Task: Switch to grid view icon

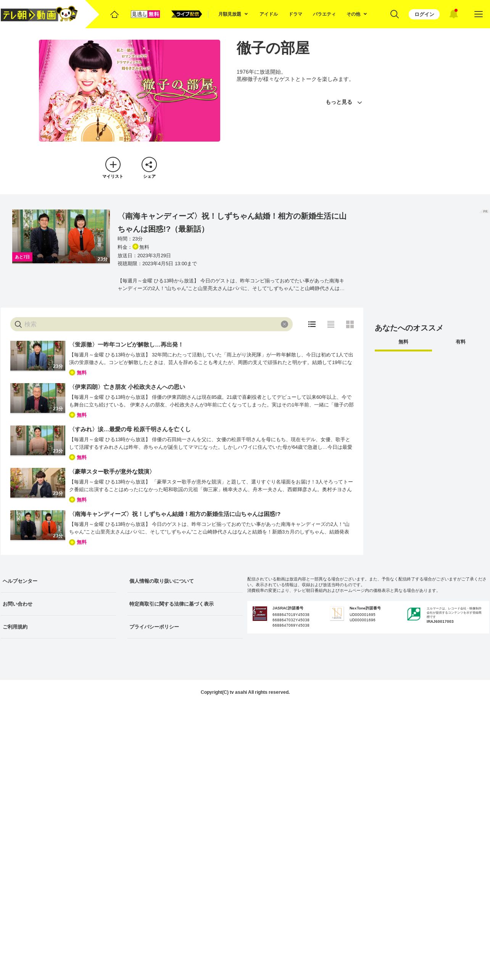Action: click(350, 324)
